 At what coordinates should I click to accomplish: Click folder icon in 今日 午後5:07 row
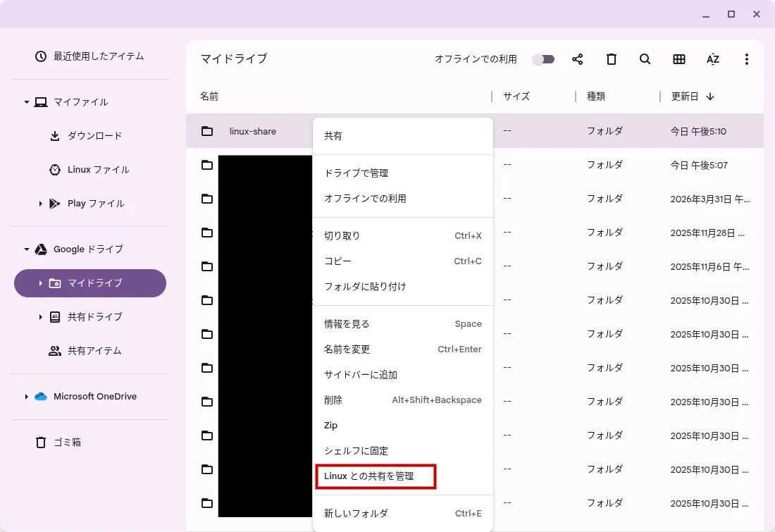coord(207,165)
